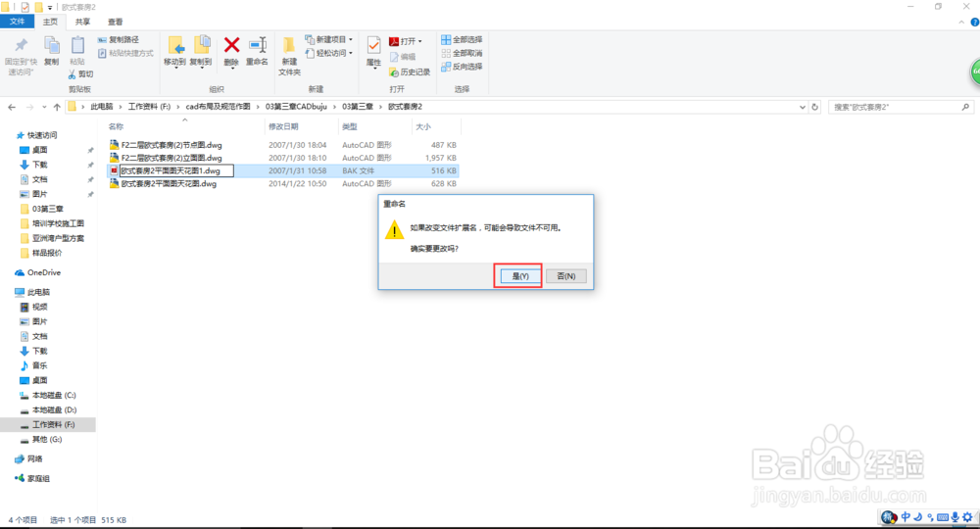Viewport: 980px width, 529px height.
Task: Click the 历史记录 history icon
Action: [410, 72]
